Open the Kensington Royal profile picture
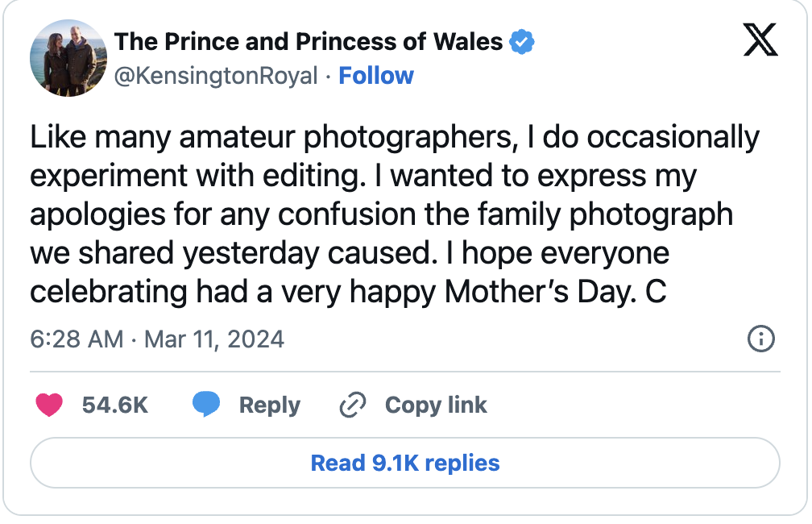Screen dimensions: 812x524 tap(64, 59)
